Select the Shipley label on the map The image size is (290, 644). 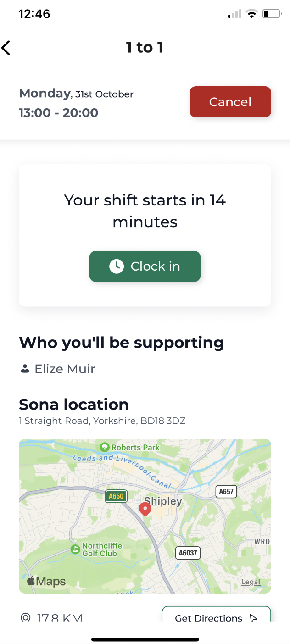pyautogui.click(x=164, y=501)
